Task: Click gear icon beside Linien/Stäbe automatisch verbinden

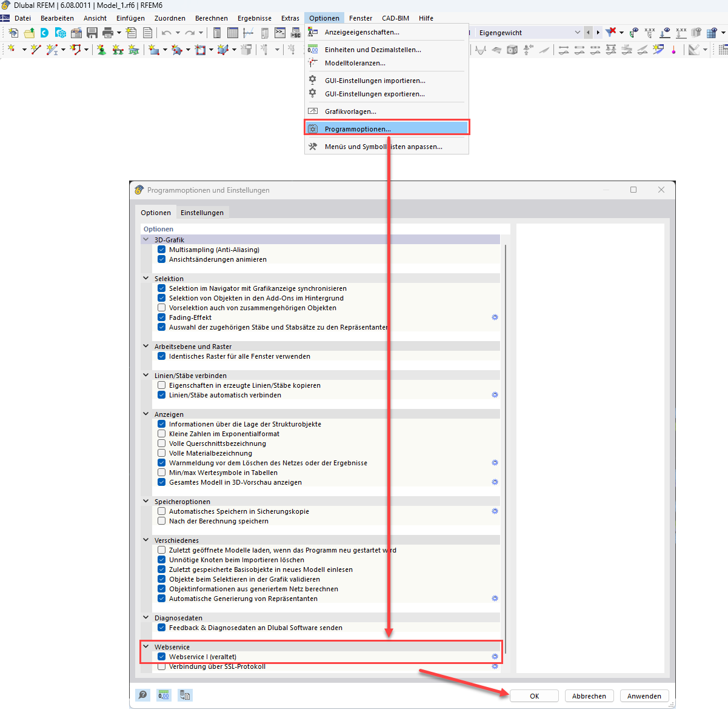Action: click(x=495, y=395)
